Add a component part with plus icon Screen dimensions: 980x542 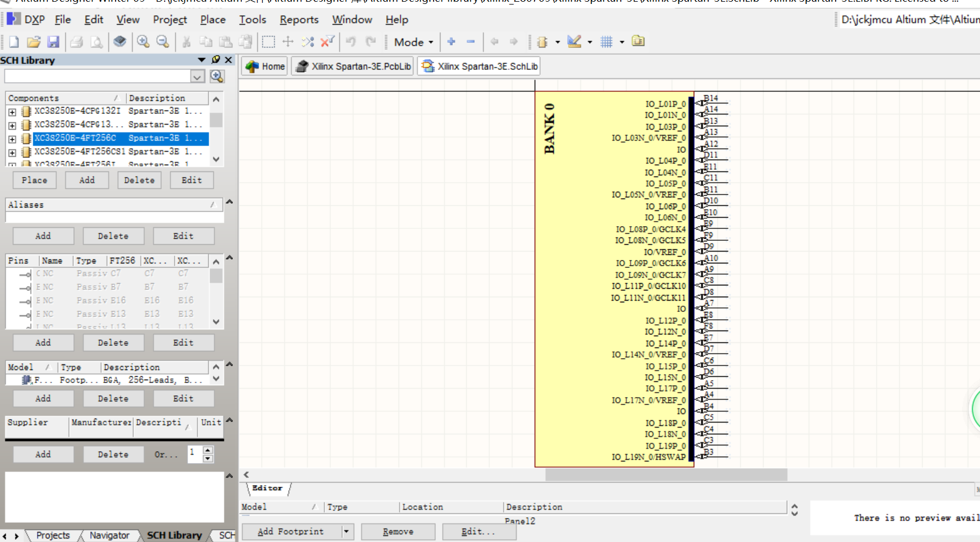[451, 42]
